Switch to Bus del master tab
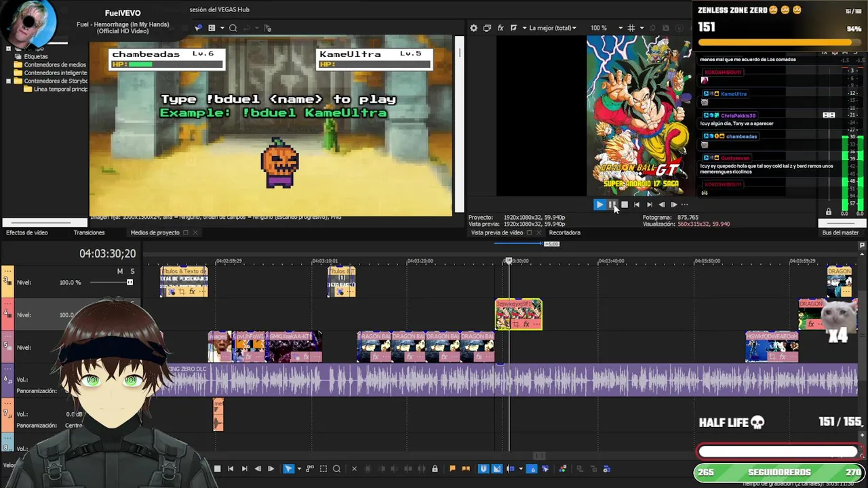Screen dimensions: 868x488 click(840, 232)
